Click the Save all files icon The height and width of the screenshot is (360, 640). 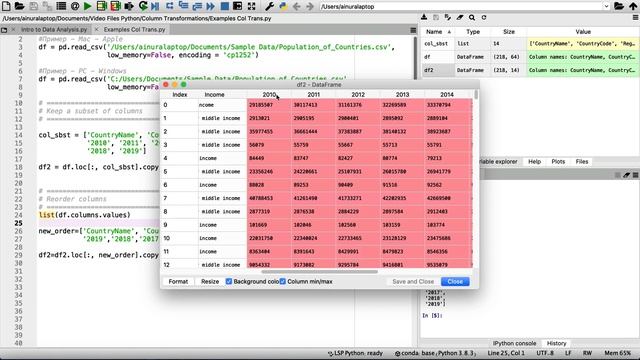click(x=47, y=6)
